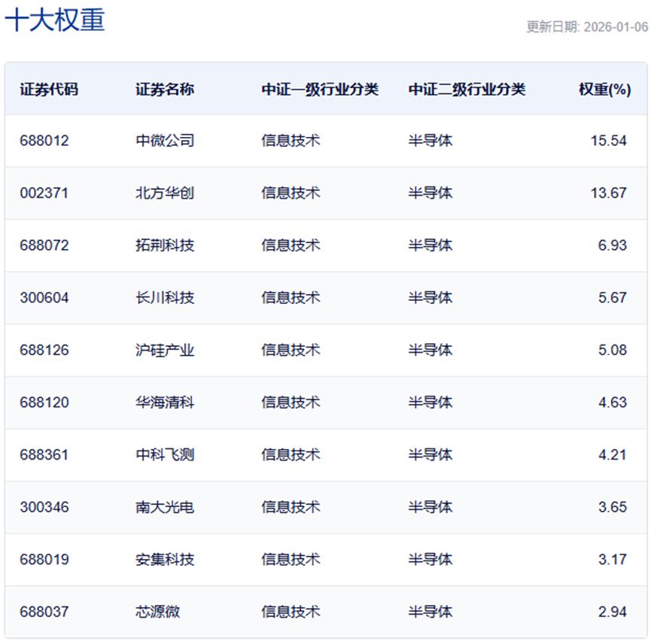
Task: Select the 中证二级行业分类 column header
Action: (467, 90)
